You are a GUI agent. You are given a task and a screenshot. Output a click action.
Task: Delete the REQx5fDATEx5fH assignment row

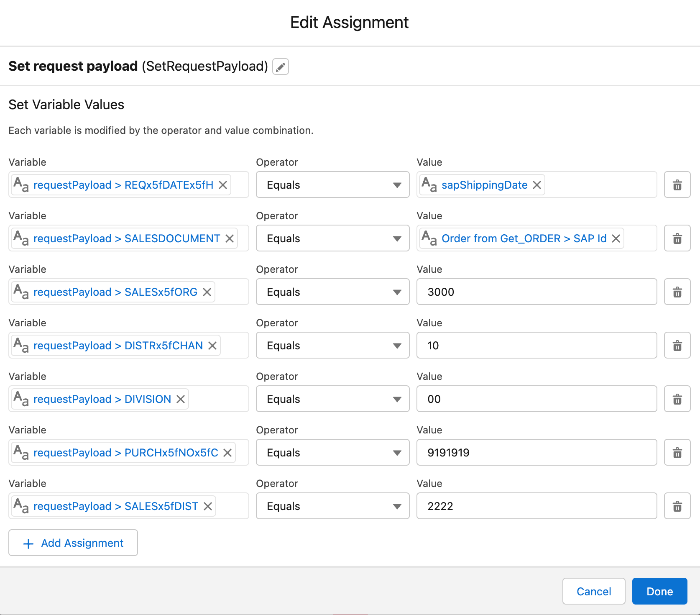677,185
